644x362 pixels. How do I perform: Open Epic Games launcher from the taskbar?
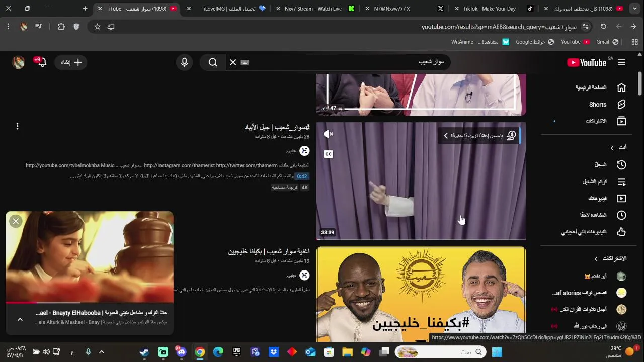[236, 352]
